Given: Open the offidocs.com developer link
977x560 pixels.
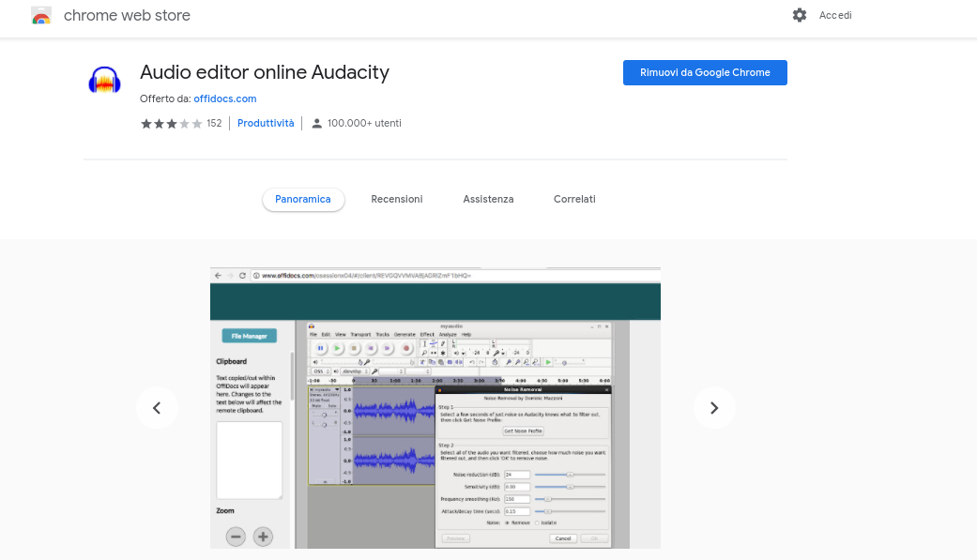Looking at the screenshot, I should click(225, 98).
